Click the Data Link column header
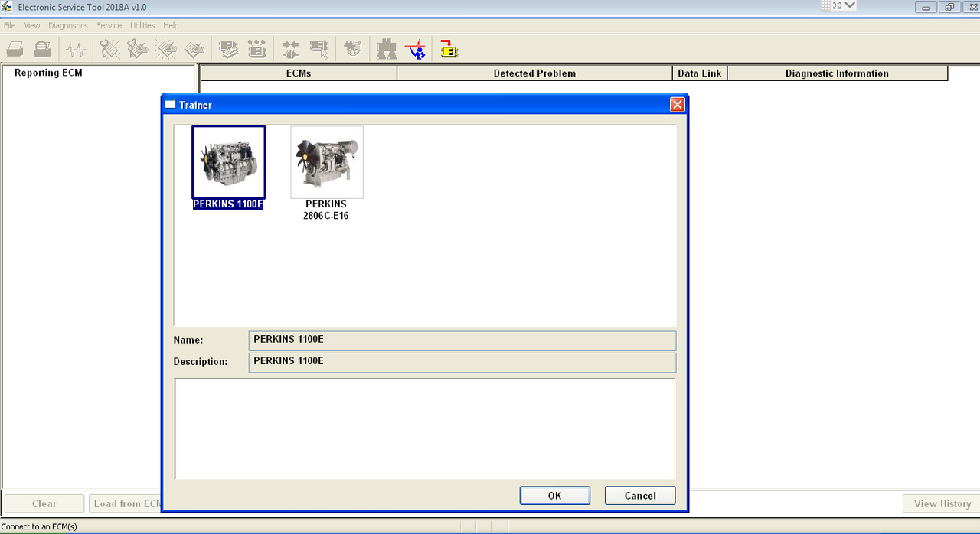 pyautogui.click(x=700, y=73)
